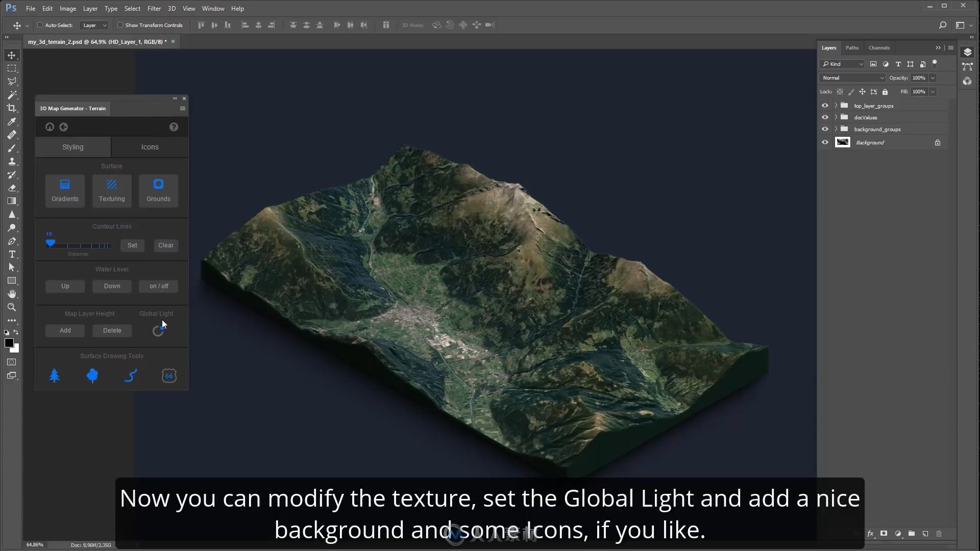Expand background_groups folder
The image size is (980, 551).
[x=836, y=129]
